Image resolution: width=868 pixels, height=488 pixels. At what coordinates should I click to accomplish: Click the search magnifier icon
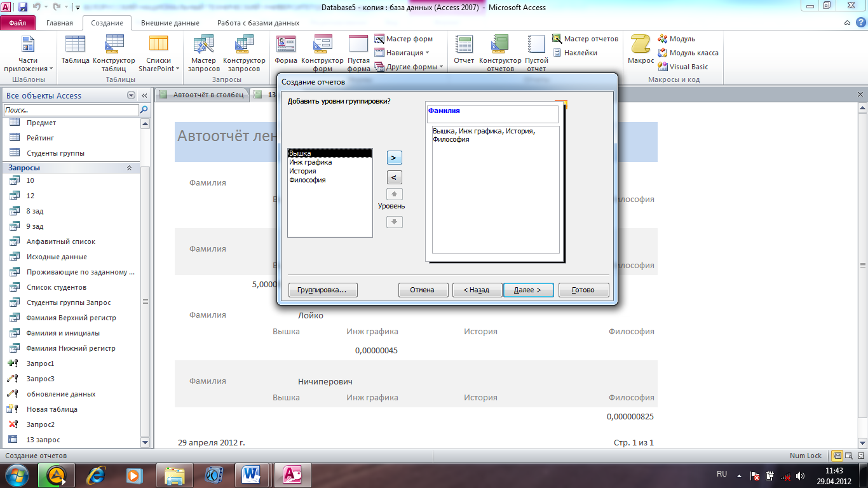(144, 110)
